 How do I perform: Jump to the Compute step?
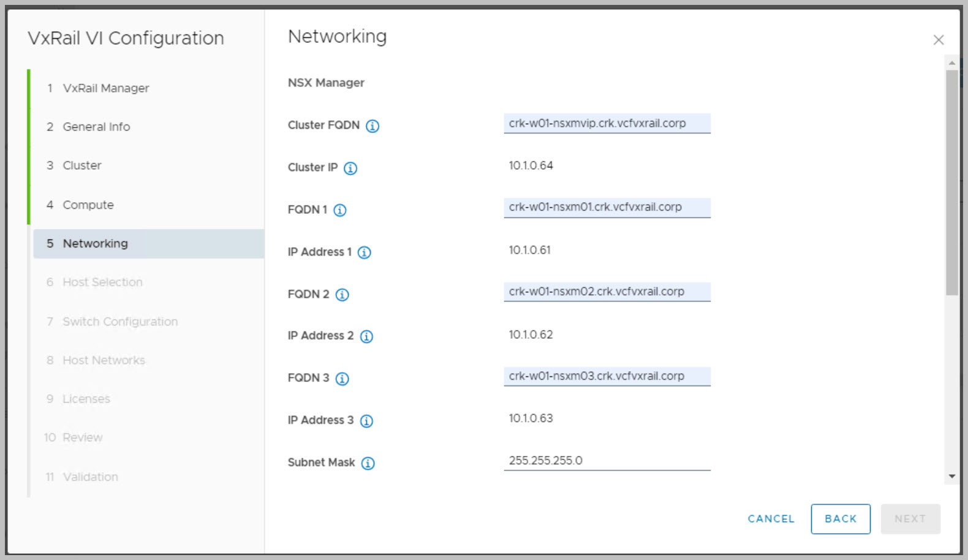coord(88,205)
